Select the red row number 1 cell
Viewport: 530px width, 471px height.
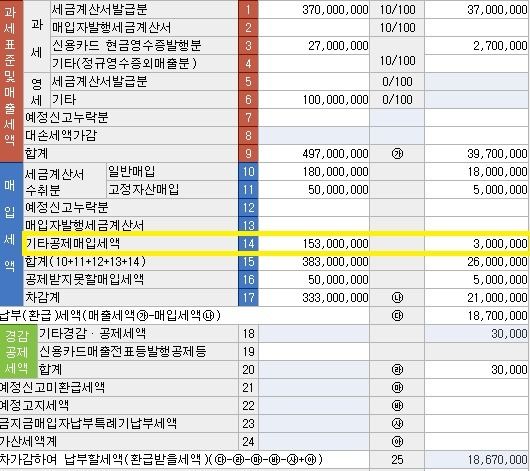coord(248,9)
